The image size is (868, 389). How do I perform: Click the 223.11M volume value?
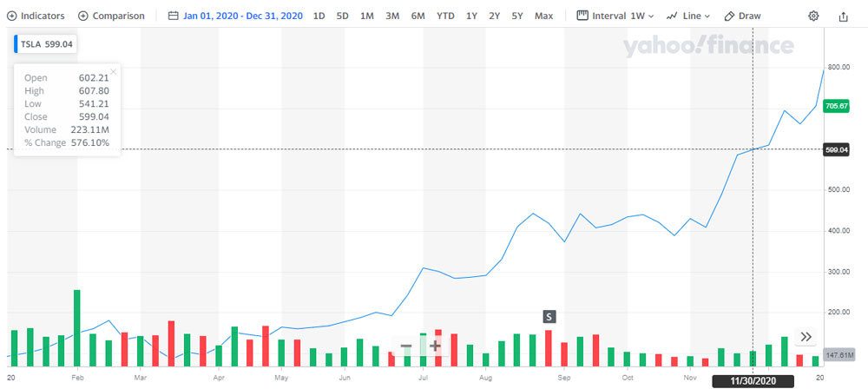coord(90,129)
